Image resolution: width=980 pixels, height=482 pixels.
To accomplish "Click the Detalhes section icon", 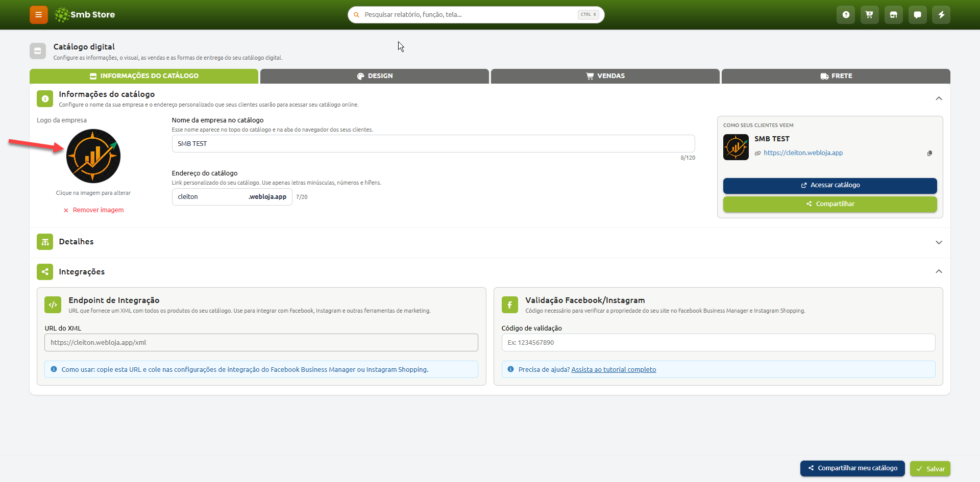I will pos(45,242).
